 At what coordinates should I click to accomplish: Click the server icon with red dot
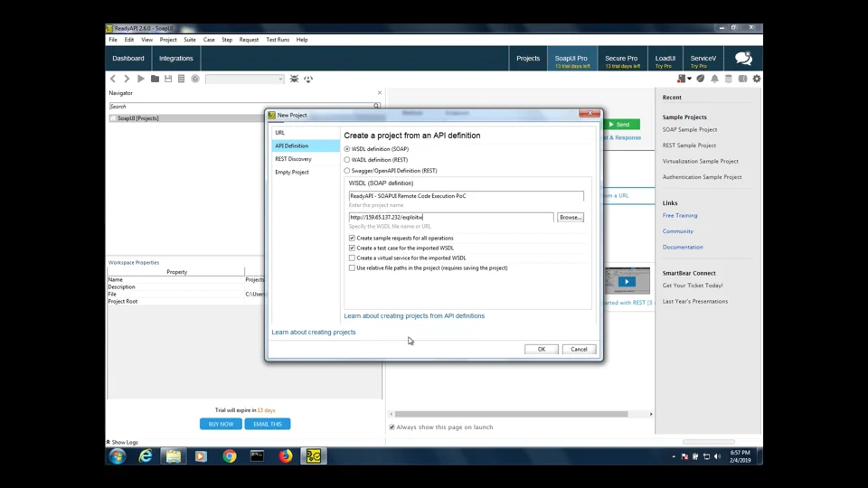click(x=682, y=80)
